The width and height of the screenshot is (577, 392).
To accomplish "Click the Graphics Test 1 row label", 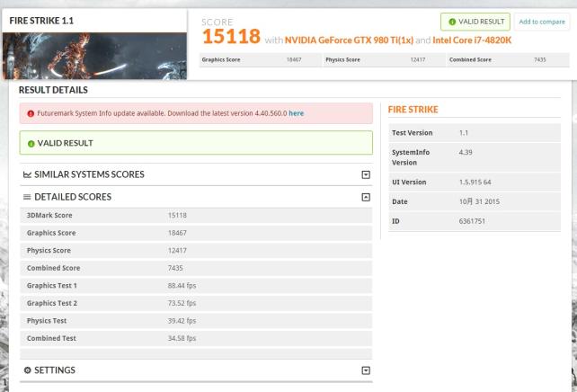I will (52, 286).
